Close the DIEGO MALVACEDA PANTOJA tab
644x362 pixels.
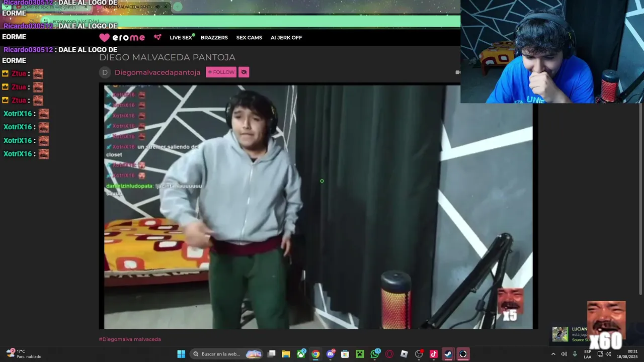(x=165, y=7)
